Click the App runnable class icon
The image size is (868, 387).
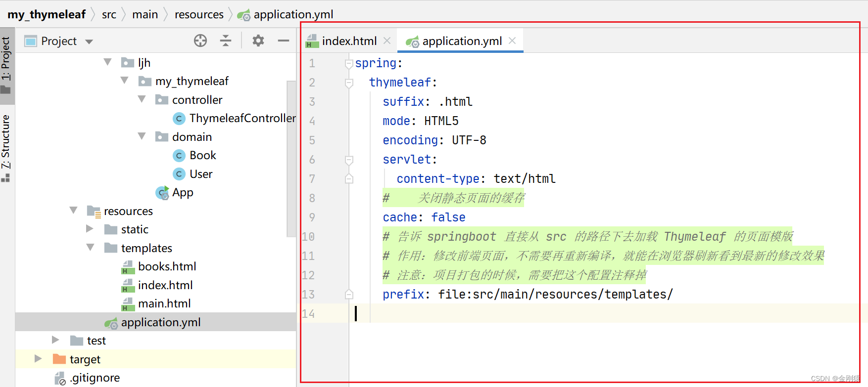point(162,193)
